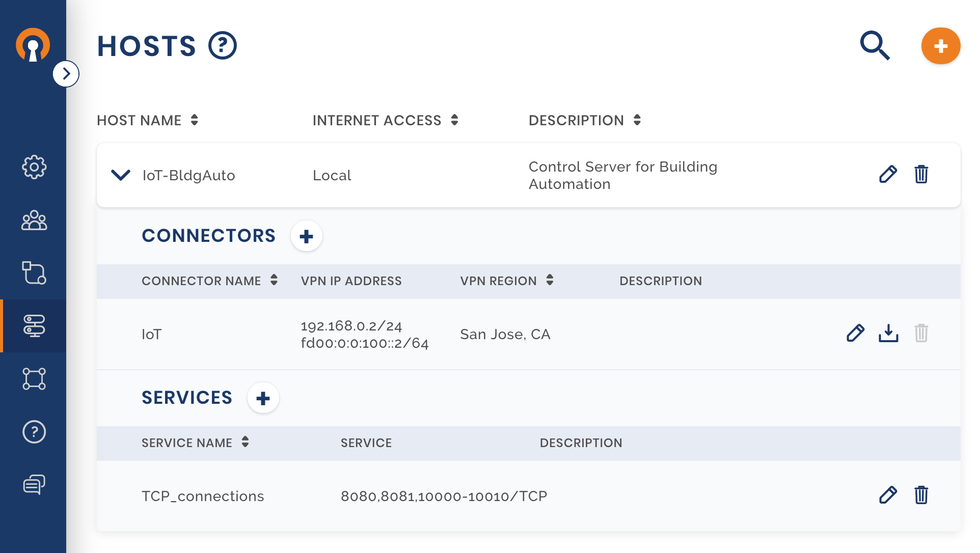Image resolution: width=980 pixels, height=553 pixels.
Task: Add a new host with orange plus
Action: click(x=941, y=46)
